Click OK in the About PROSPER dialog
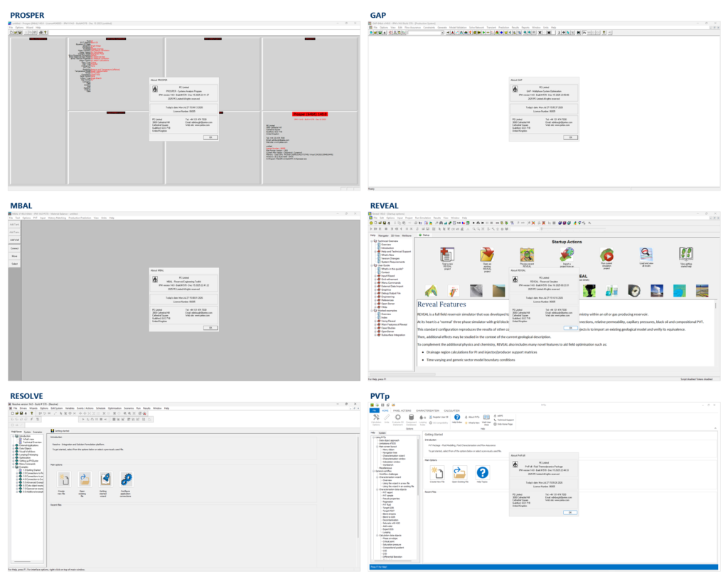This screenshot has height=579, width=728. click(x=210, y=137)
